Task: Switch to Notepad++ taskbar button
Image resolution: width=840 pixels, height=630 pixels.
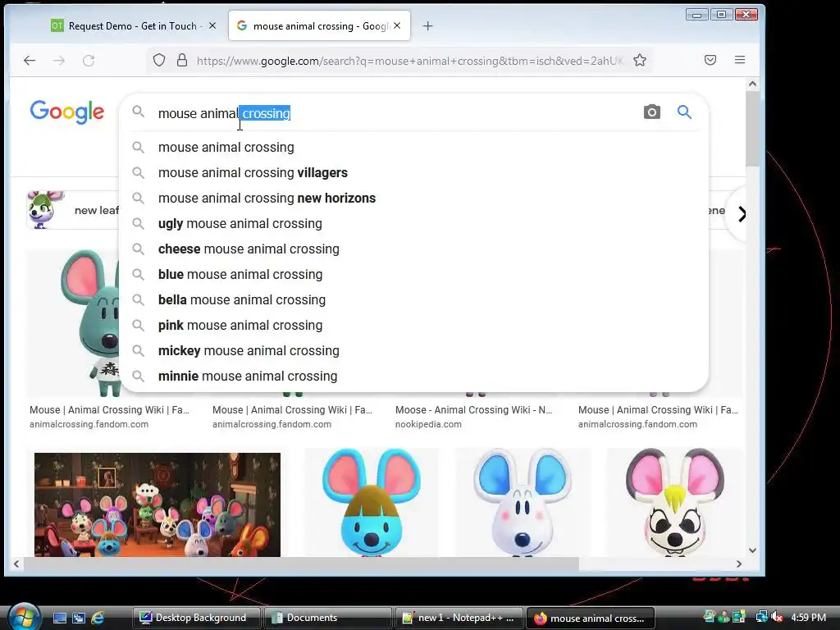Action: pyautogui.click(x=459, y=618)
